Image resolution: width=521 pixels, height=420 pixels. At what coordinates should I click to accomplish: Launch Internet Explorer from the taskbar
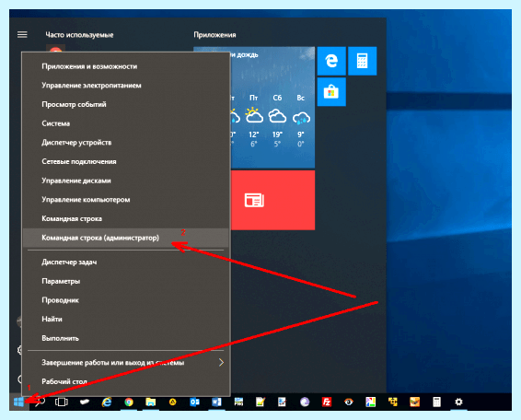click(107, 402)
